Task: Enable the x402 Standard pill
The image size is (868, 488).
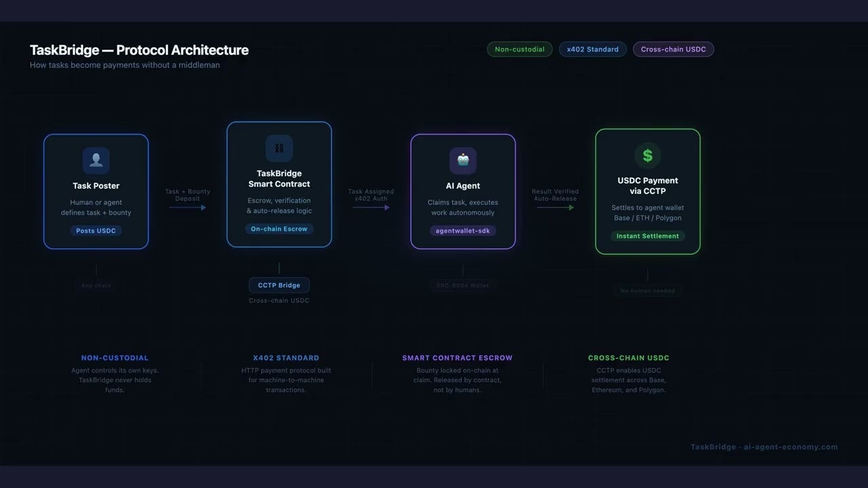Action: (592, 49)
